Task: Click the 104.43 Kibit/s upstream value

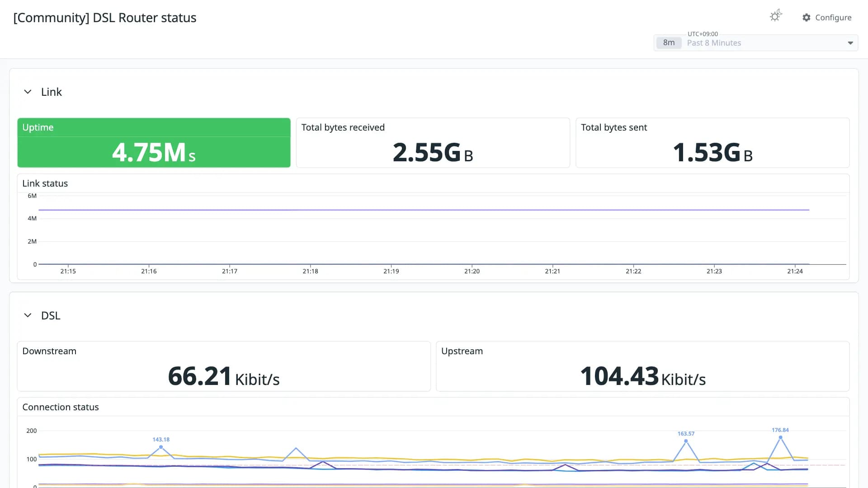Action: tap(643, 376)
